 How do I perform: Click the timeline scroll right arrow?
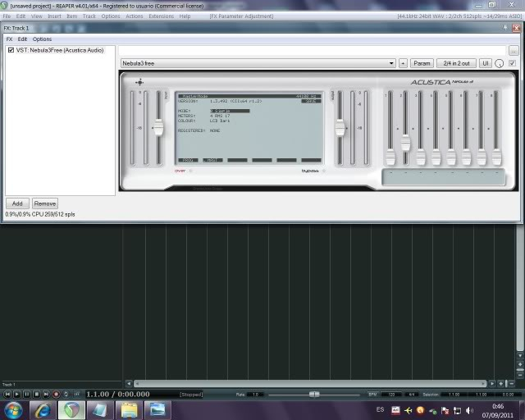[492, 383]
